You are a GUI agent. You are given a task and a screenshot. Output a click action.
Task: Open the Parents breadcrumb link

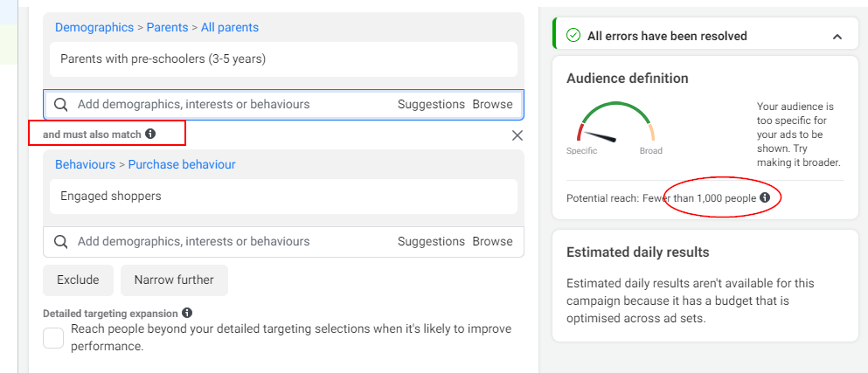click(167, 27)
